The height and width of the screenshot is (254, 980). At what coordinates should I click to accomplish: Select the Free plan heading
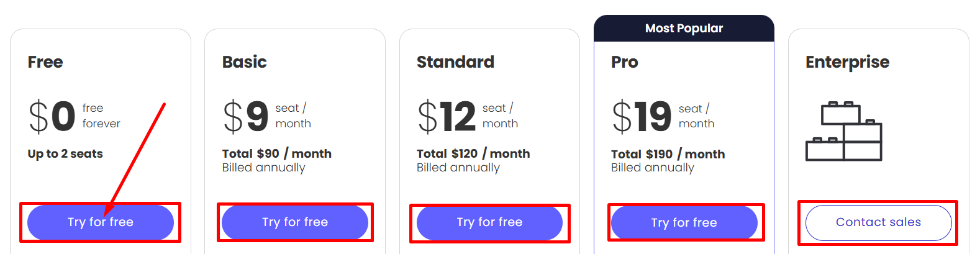click(x=45, y=62)
